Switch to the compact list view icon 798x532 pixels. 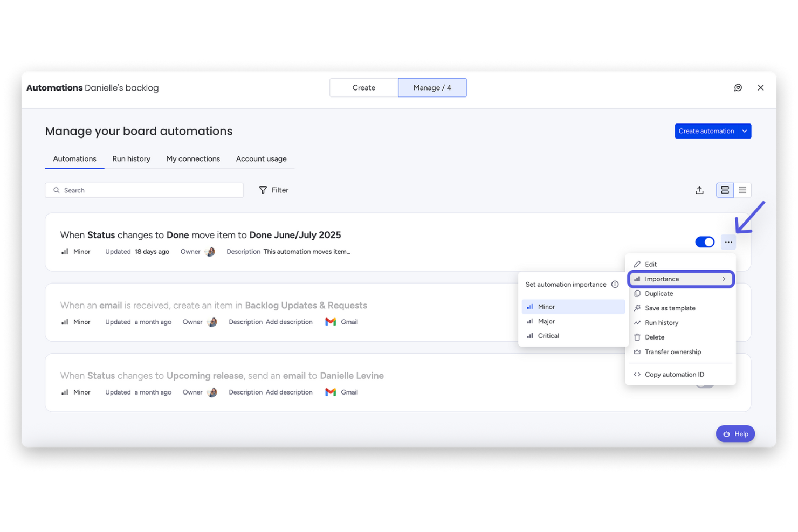pos(742,190)
